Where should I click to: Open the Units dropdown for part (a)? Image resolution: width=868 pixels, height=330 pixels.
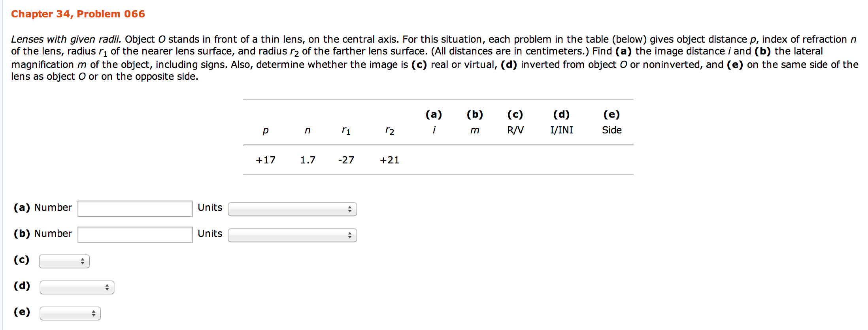tap(292, 209)
